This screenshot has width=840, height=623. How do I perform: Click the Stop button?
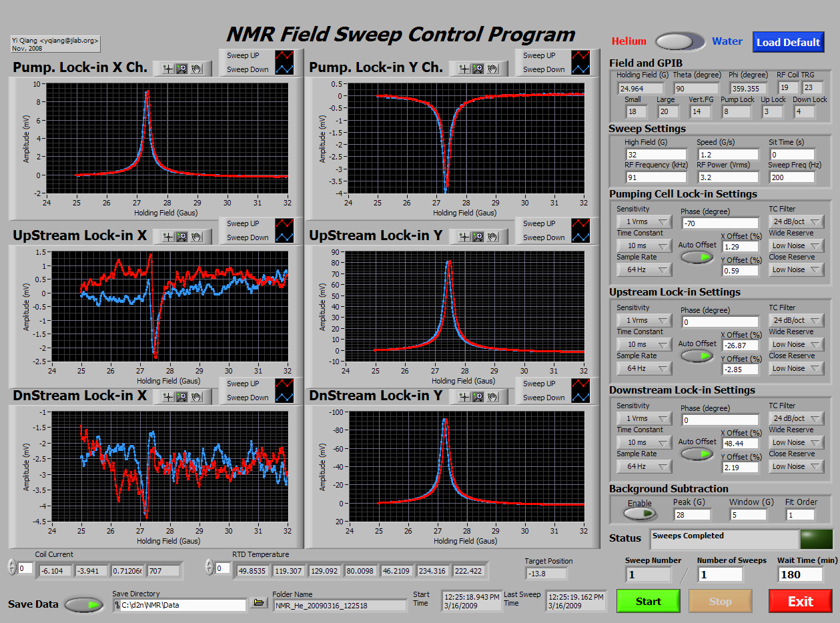click(x=721, y=601)
